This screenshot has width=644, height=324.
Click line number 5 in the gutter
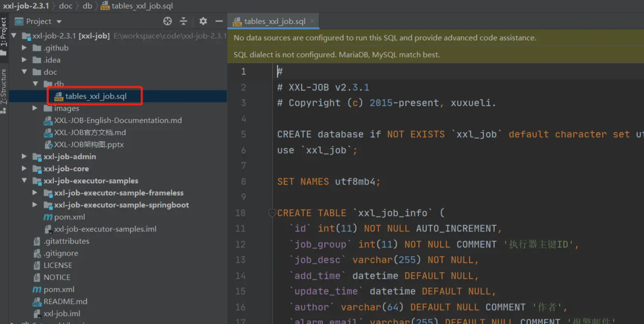[x=243, y=134]
